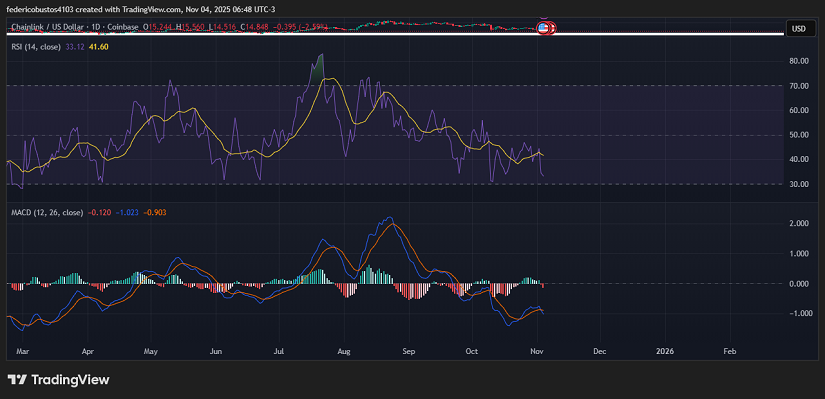Click the MACD signal value −0.903

156,213
